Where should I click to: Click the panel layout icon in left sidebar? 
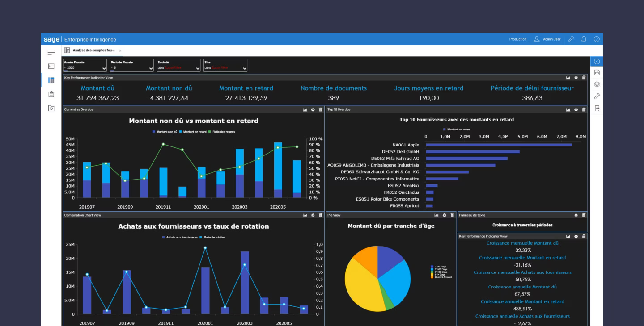point(51,66)
